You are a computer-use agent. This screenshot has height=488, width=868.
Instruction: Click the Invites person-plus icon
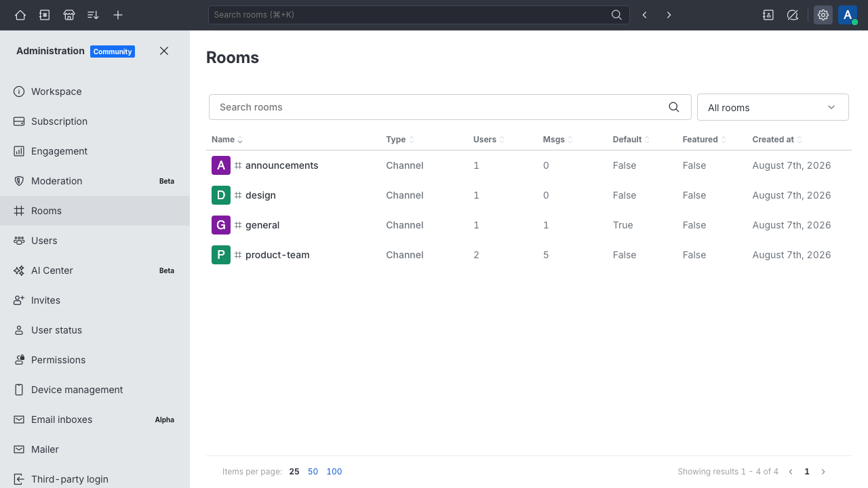19,300
